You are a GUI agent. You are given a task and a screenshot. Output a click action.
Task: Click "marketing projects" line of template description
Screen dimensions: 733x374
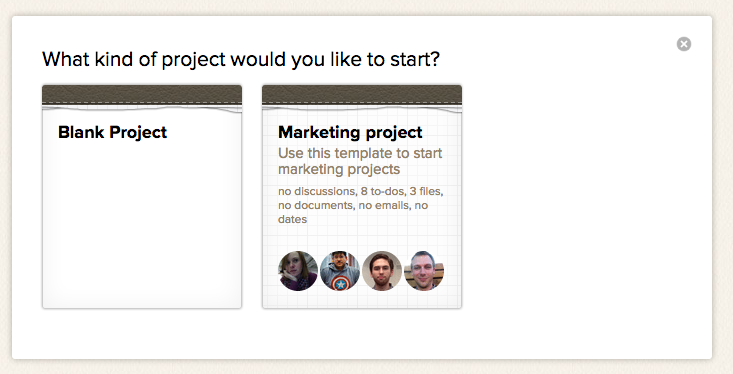[339, 169]
